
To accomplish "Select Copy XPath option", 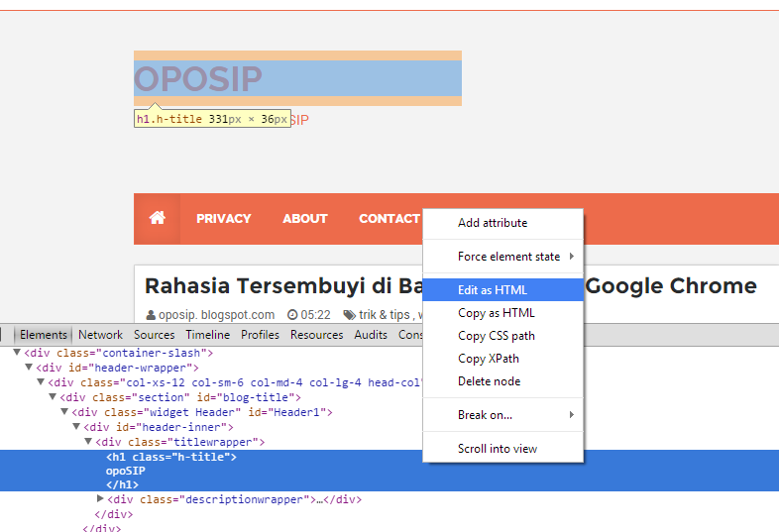I will pyautogui.click(x=502, y=359).
